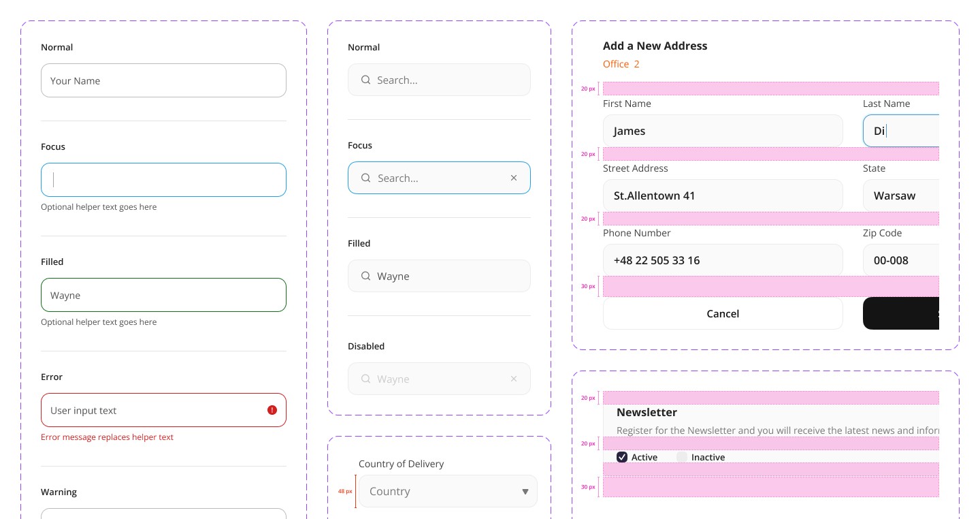Check the Inactive option under Newsletter

682,457
